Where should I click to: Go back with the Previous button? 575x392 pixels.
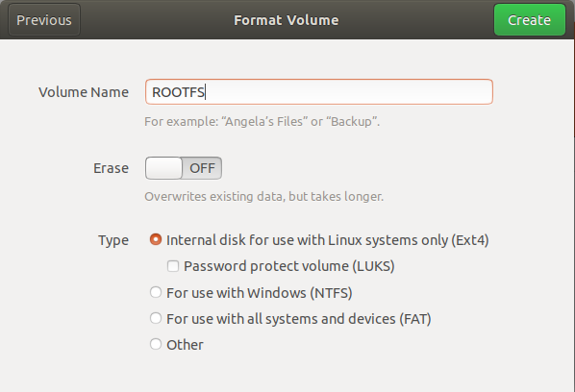(x=44, y=20)
